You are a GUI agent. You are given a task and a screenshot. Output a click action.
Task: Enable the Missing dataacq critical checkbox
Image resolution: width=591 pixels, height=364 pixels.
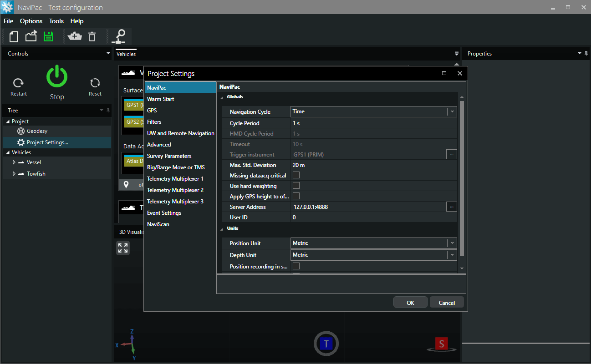296,175
